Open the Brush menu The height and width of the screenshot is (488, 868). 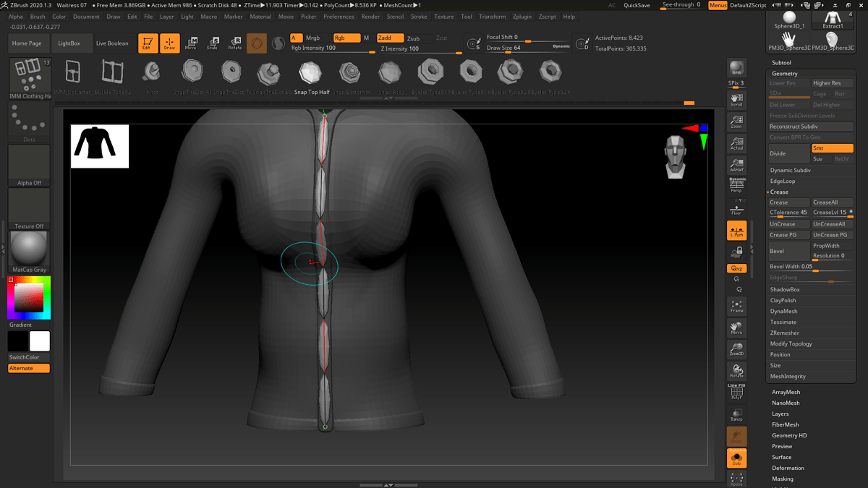pos(38,17)
